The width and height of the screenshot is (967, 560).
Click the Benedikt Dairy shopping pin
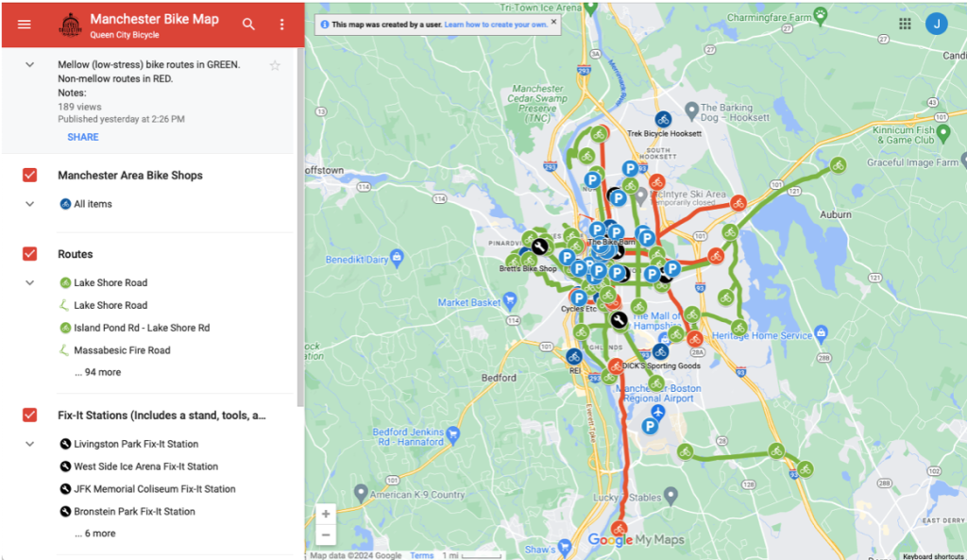[x=398, y=258]
